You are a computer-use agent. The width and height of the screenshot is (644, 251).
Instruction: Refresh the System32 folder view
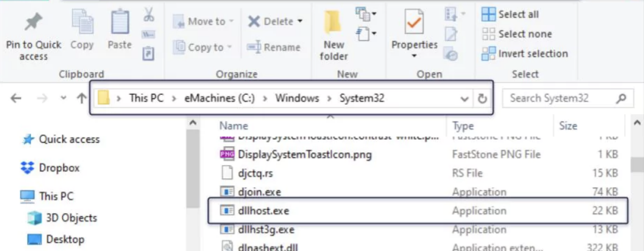[482, 98]
